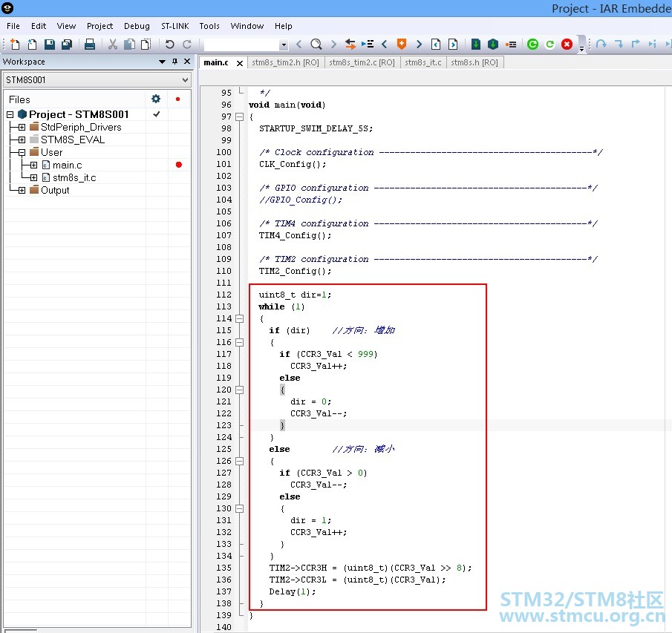Switch to stm8s_tim2.c [RO] tab

click(362, 62)
